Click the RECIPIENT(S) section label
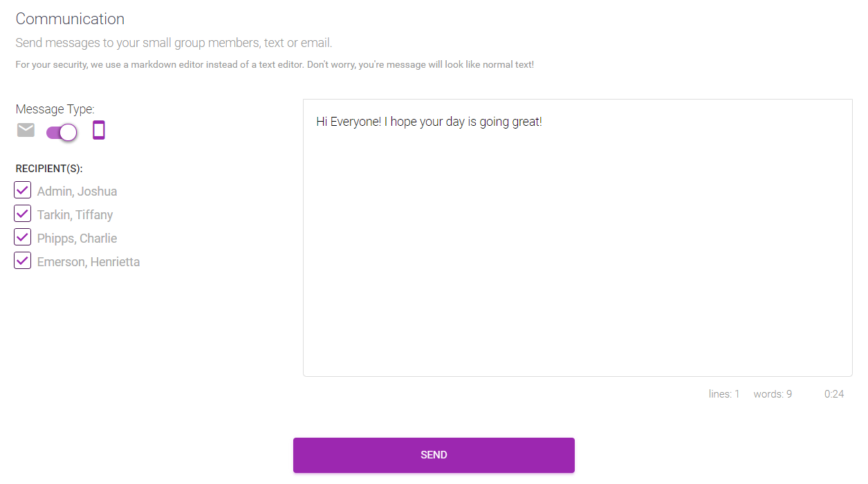 (x=49, y=169)
